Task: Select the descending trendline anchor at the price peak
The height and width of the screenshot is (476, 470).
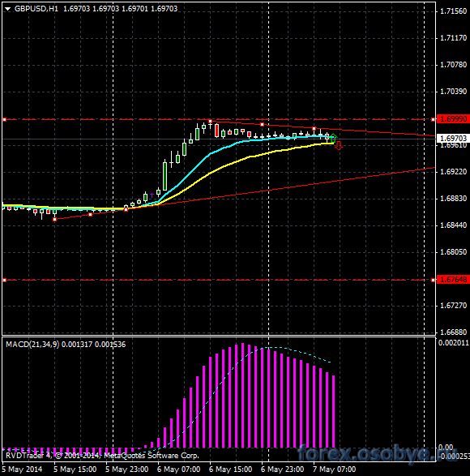Action: click(211, 121)
